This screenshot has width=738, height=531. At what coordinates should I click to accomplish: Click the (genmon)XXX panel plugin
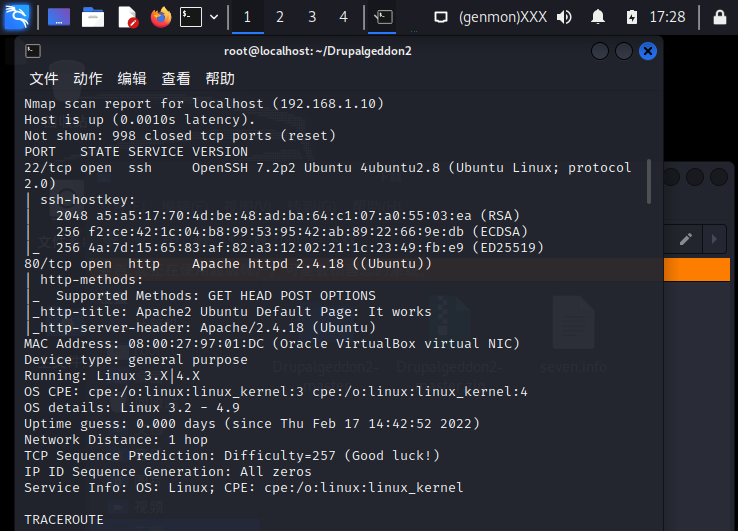pyautogui.click(x=503, y=17)
